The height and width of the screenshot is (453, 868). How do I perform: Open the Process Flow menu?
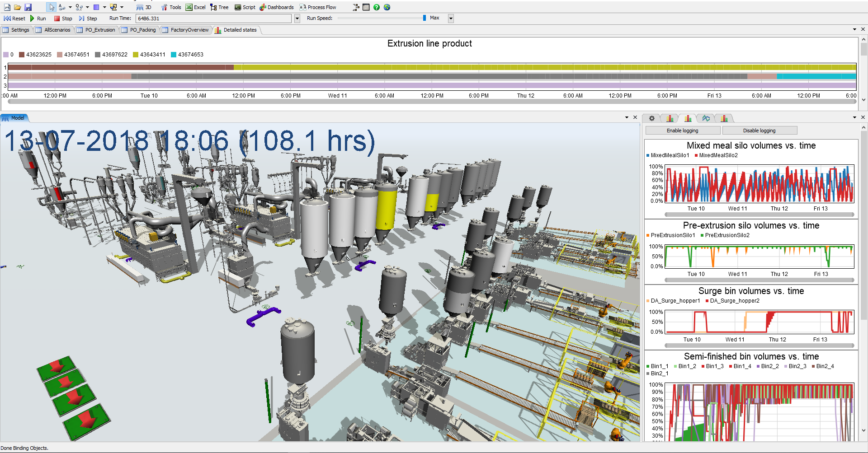[317, 7]
